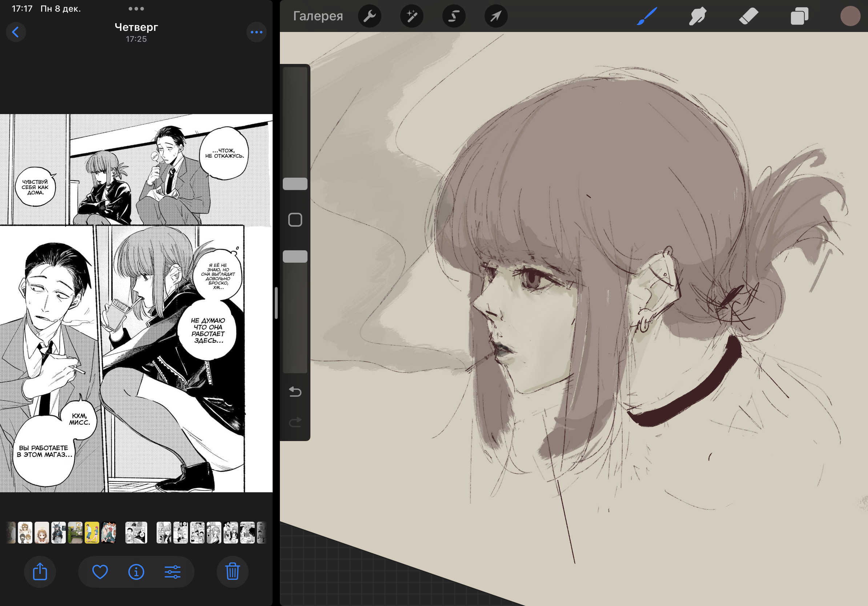The image size is (868, 606).
Task: Open the photo edit adjustments sliders icon
Action: pyautogui.click(x=172, y=571)
